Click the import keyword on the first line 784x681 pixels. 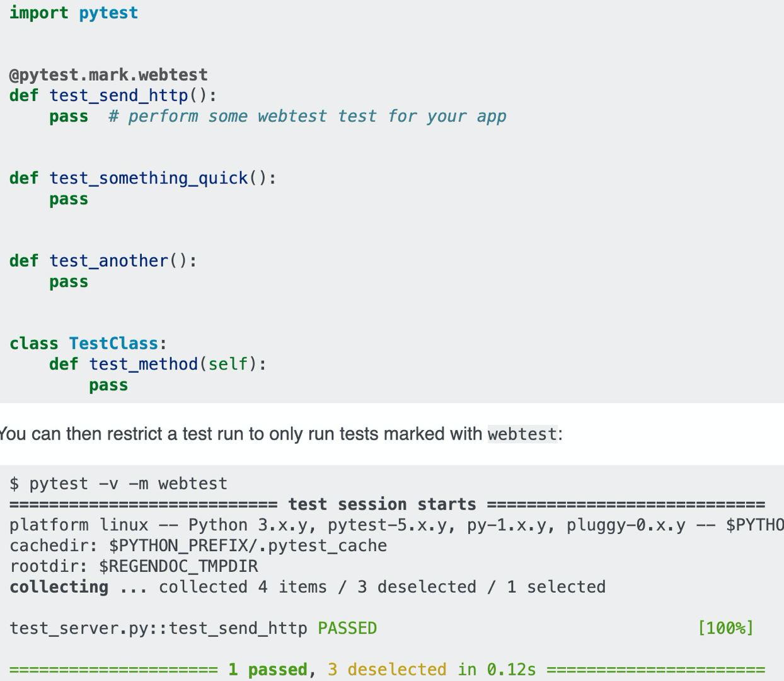(38, 13)
